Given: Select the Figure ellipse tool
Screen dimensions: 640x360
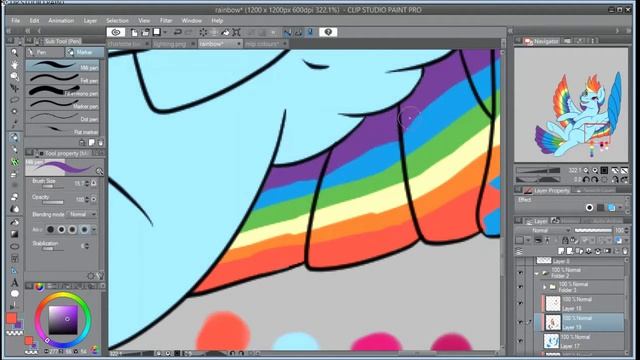Looking at the screenshot, I should pyautogui.click(x=14, y=246).
